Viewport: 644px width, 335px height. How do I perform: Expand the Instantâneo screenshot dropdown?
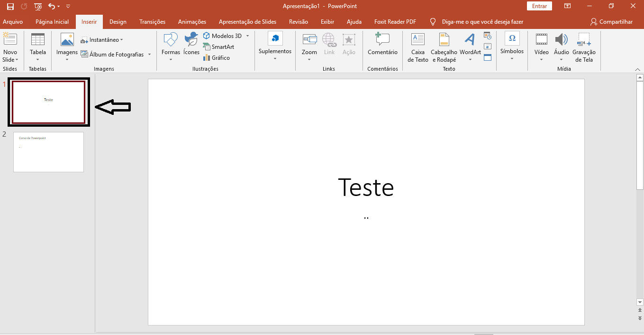(121, 40)
